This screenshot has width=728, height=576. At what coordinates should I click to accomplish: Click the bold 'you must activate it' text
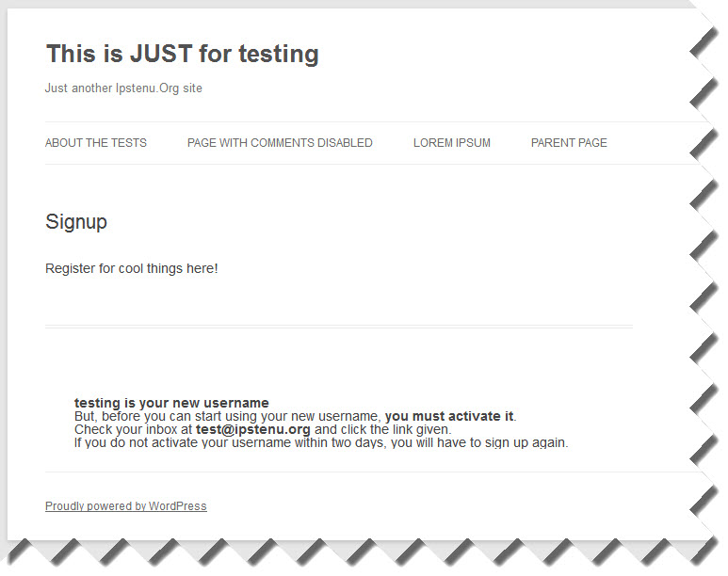449,416
